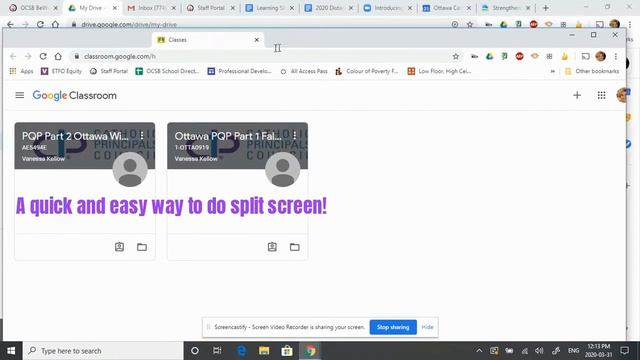Open PQP Part 2 Ottawa class title
The image size is (640, 360).
(75, 136)
